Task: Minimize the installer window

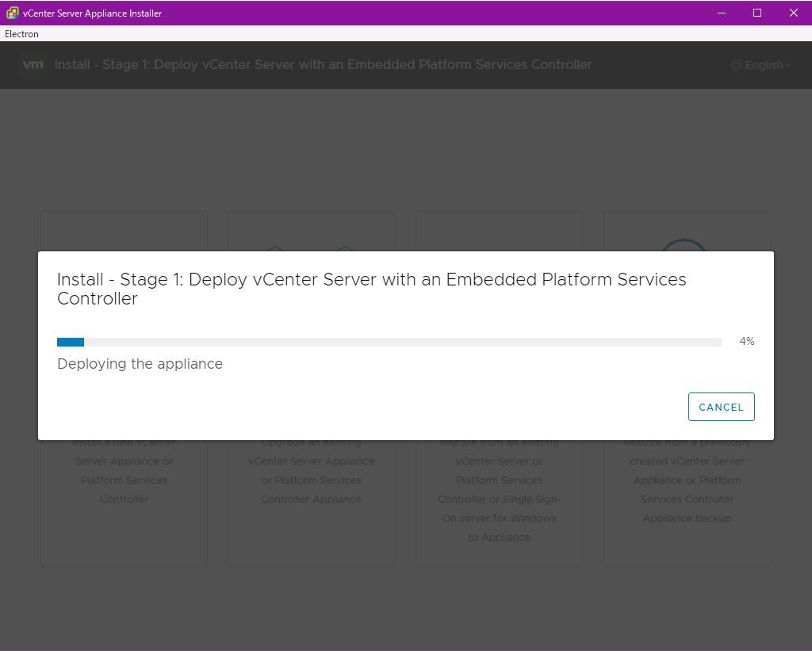Action: [x=722, y=13]
